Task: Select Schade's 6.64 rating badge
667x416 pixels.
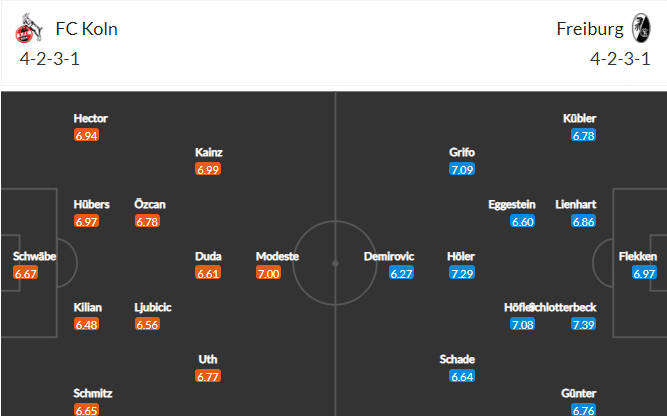Action: click(x=462, y=376)
